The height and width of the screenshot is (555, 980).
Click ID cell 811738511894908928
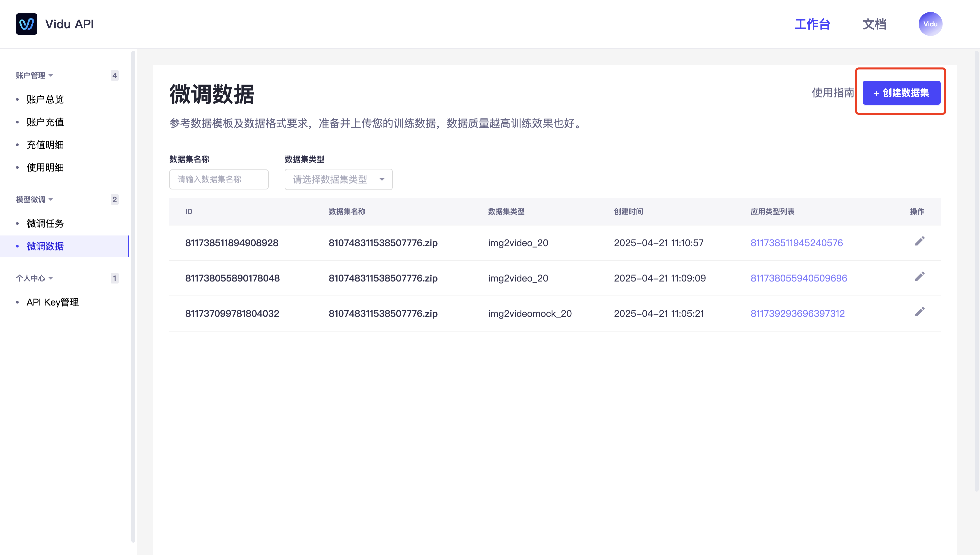coord(232,243)
